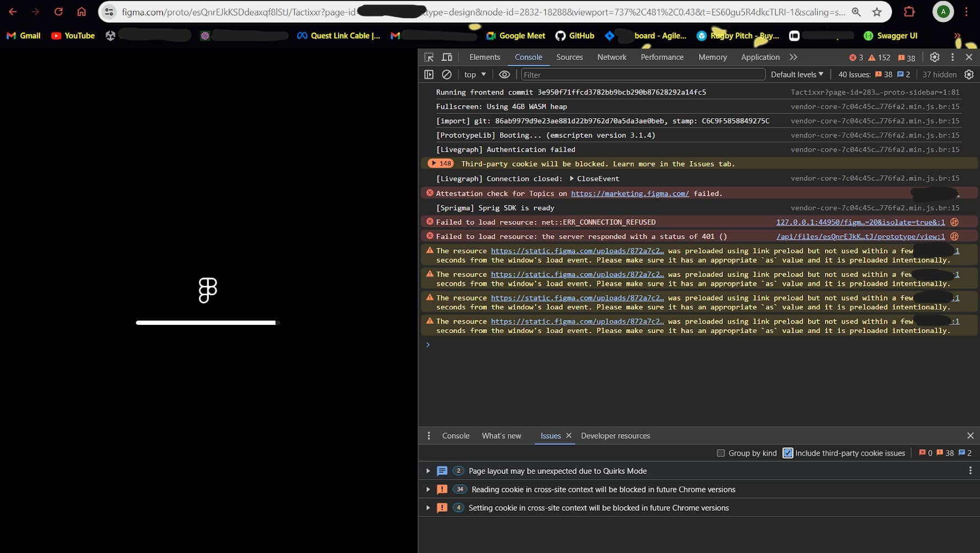Open Google Meet bookmark
Screen dimensions: 980x553
pyautogui.click(x=516, y=36)
